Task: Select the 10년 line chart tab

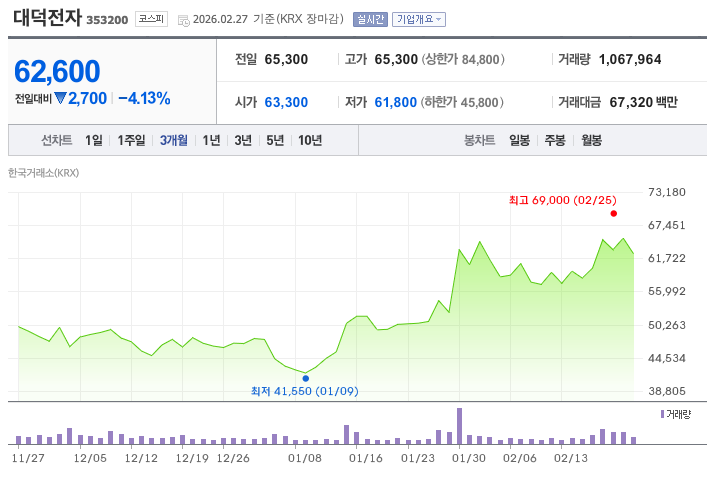Action: coord(310,140)
